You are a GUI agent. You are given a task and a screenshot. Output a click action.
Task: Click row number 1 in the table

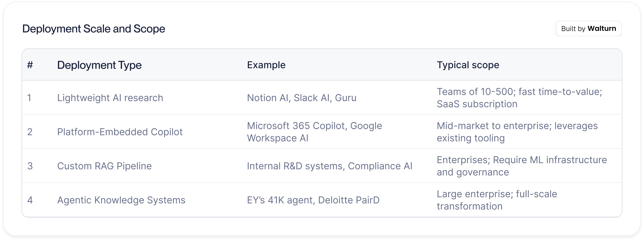point(29,98)
